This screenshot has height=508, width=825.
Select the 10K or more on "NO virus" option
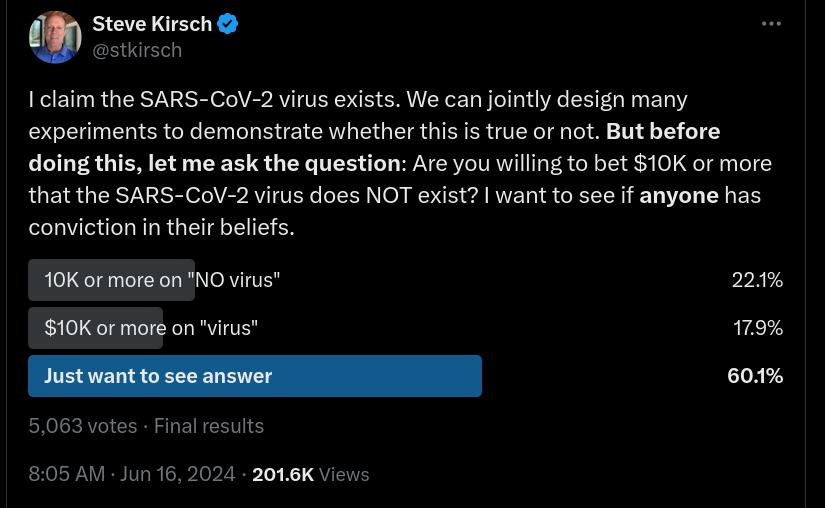(x=162, y=280)
